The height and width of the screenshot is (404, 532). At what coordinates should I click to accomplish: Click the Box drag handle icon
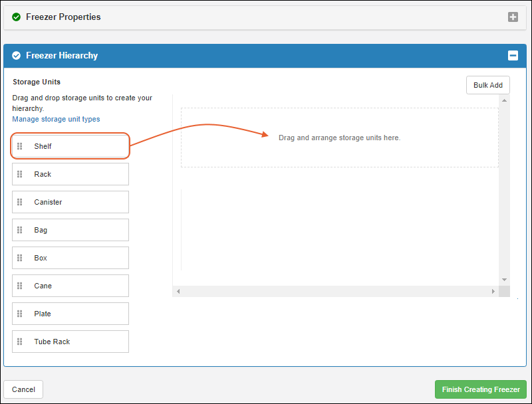coord(20,258)
